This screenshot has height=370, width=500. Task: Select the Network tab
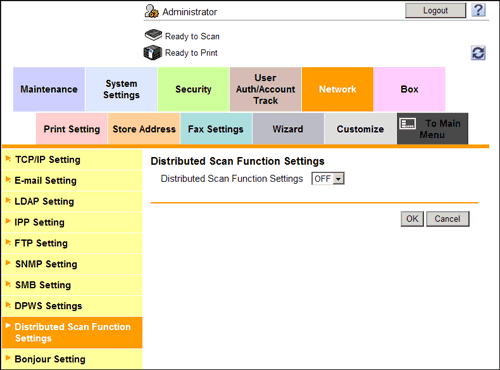(338, 89)
